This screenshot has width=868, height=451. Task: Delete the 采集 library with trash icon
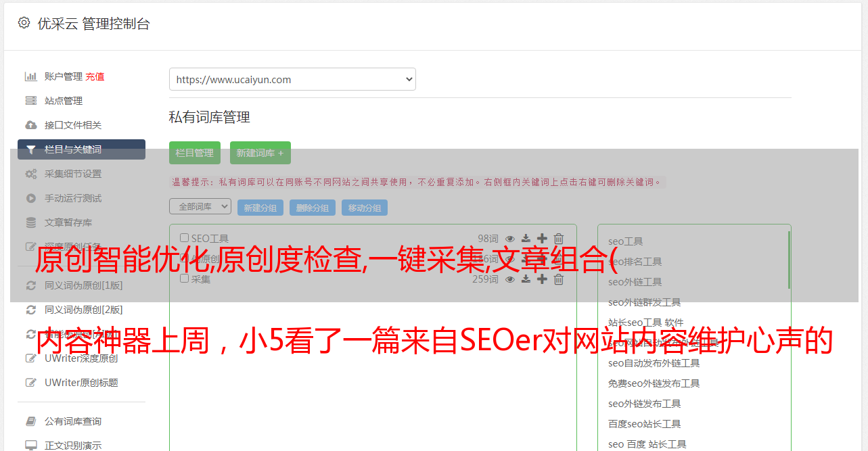[x=559, y=279]
